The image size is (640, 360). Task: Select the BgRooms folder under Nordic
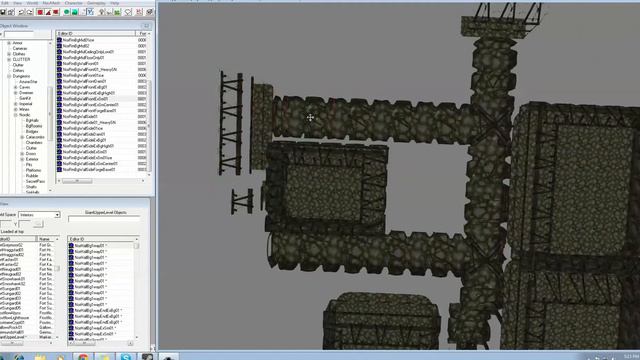click(34, 126)
